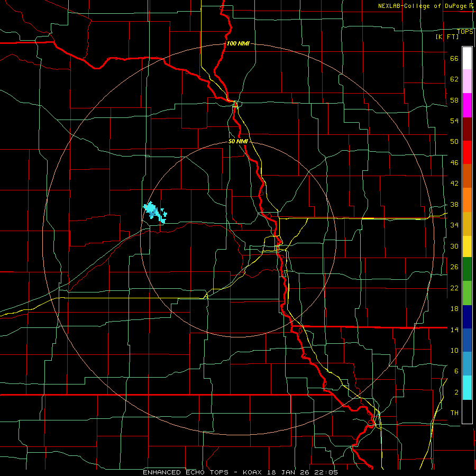The width and height of the screenshot is (476, 476).
Task: Click the [K FT] units label
Action: point(447,36)
